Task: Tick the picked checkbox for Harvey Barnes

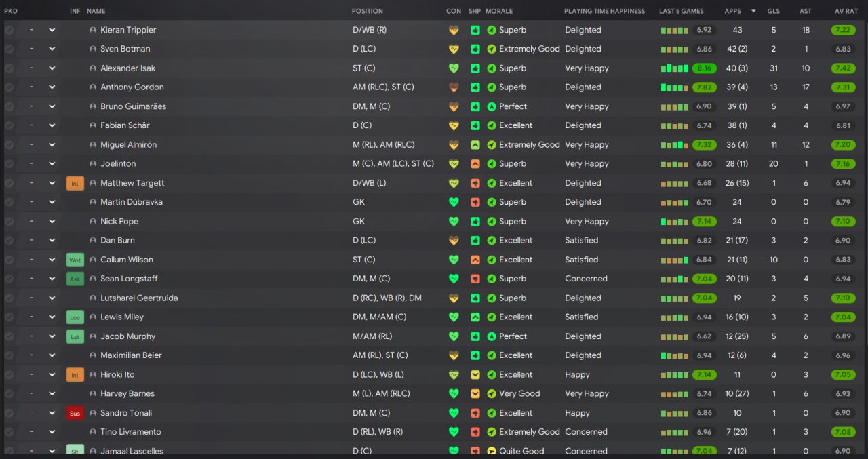Action: coord(9,394)
